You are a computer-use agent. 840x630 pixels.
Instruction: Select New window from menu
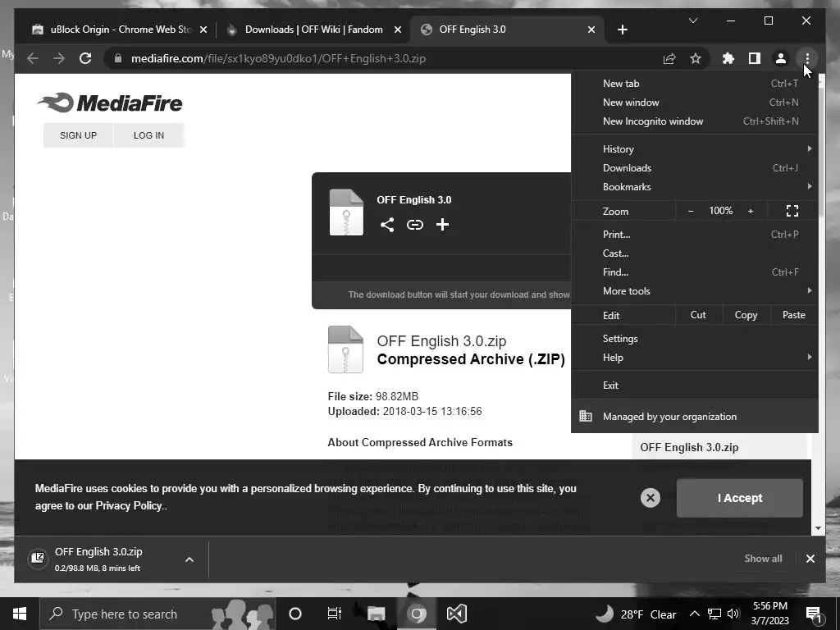coord(695,103)
